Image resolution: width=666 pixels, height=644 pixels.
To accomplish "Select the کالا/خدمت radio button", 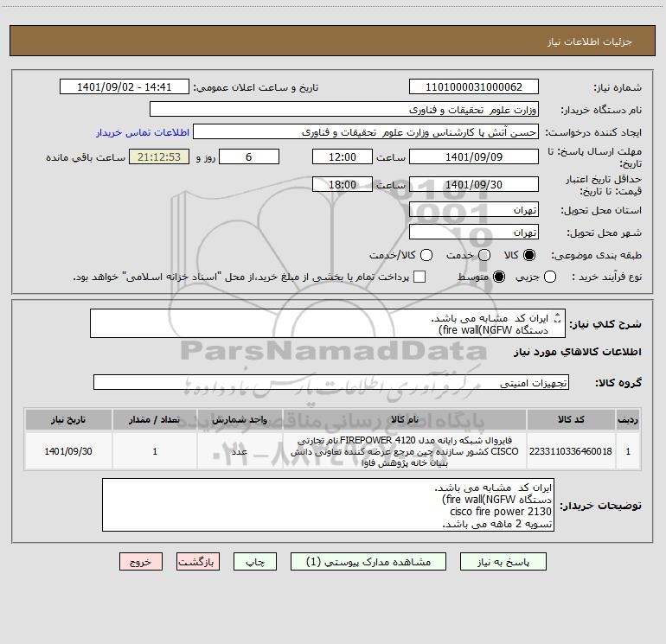I will tap(426, 255).
